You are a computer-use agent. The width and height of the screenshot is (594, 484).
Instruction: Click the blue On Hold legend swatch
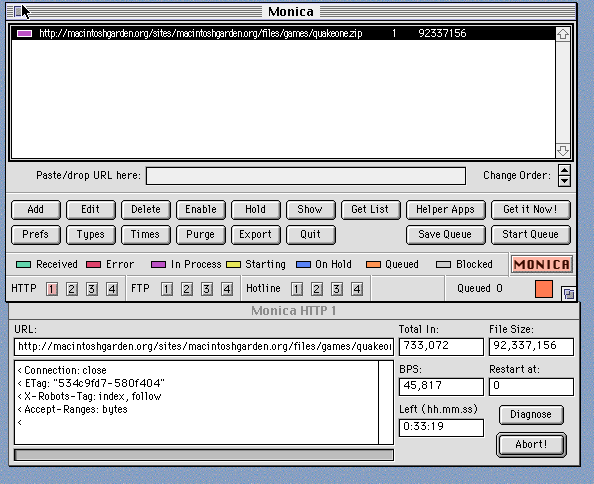(303, 264)
